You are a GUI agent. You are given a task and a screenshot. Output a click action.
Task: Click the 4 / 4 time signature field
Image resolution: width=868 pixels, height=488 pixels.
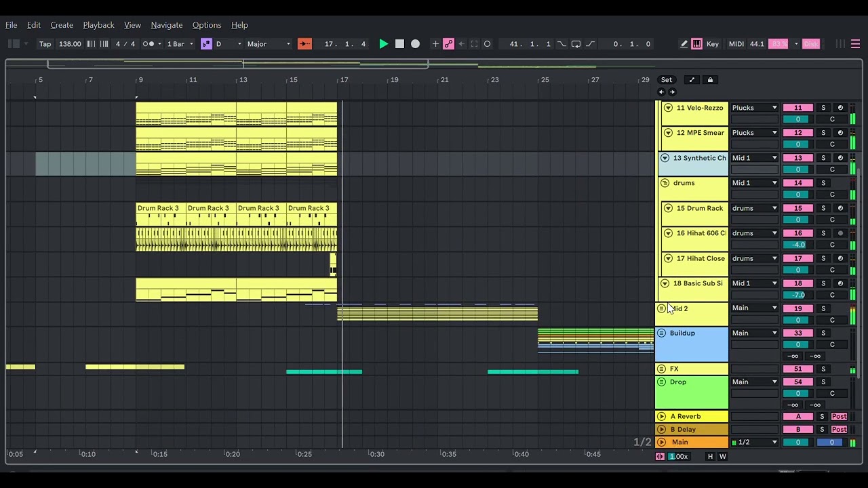pos(125,44)
